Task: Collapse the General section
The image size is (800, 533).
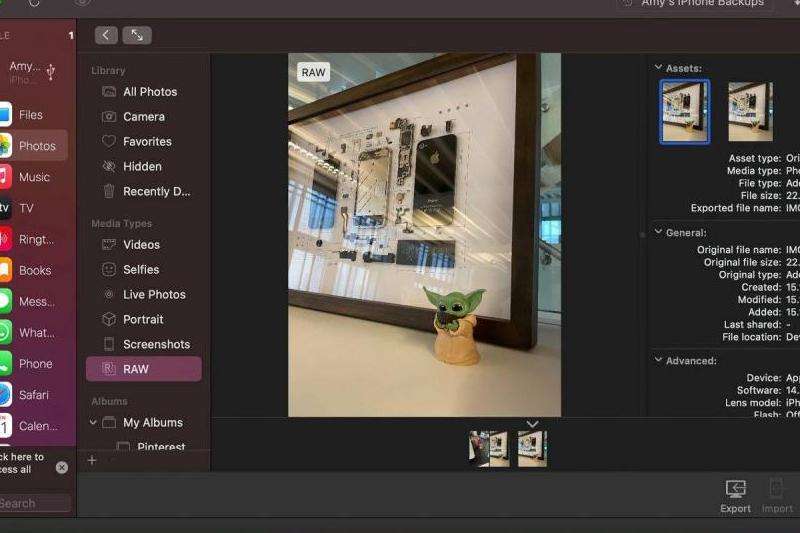Action: [x=658, y=232]
